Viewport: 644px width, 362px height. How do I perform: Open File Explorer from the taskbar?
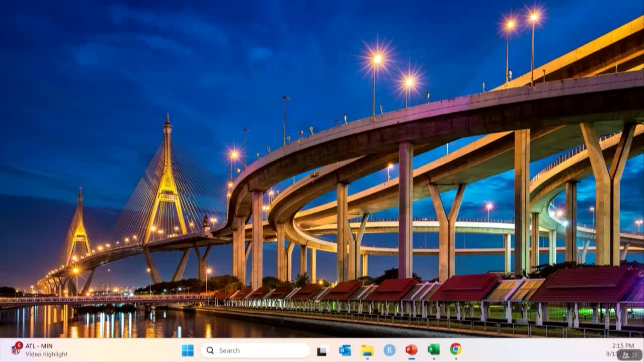click(x=367, y=350)
